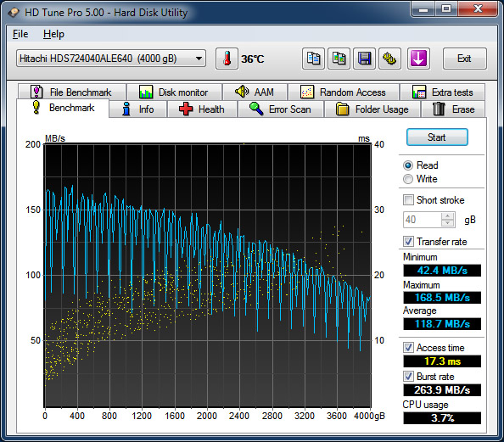Maximize the HD Tune Pro window
Screen dimensions: 504x442
[446, 8]
